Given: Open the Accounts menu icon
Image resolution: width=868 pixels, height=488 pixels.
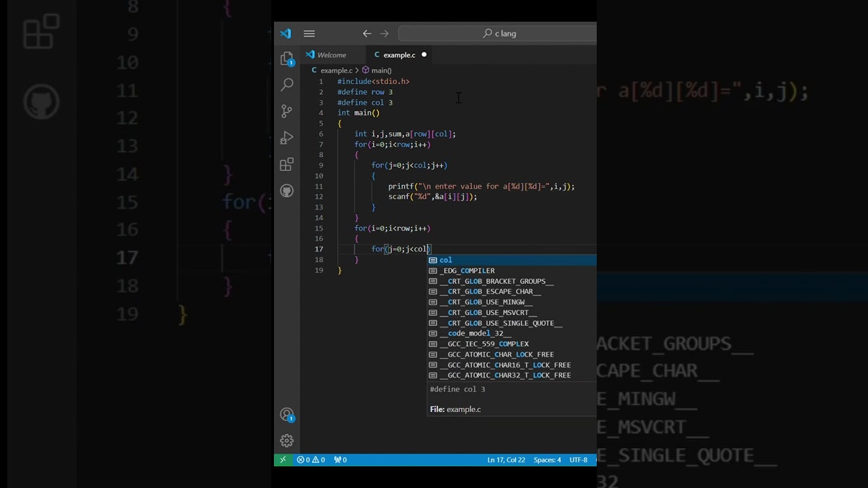Looking at the screenshot, I should [287, 414].
